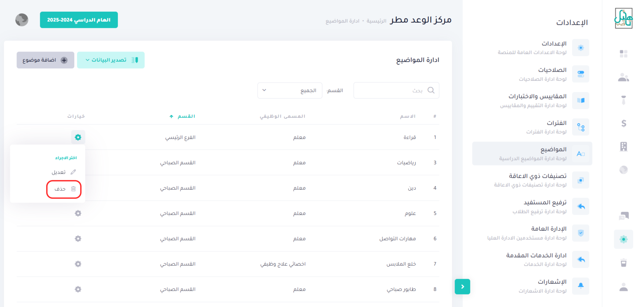Click the خيارات column header

click(x=76, y=116)
